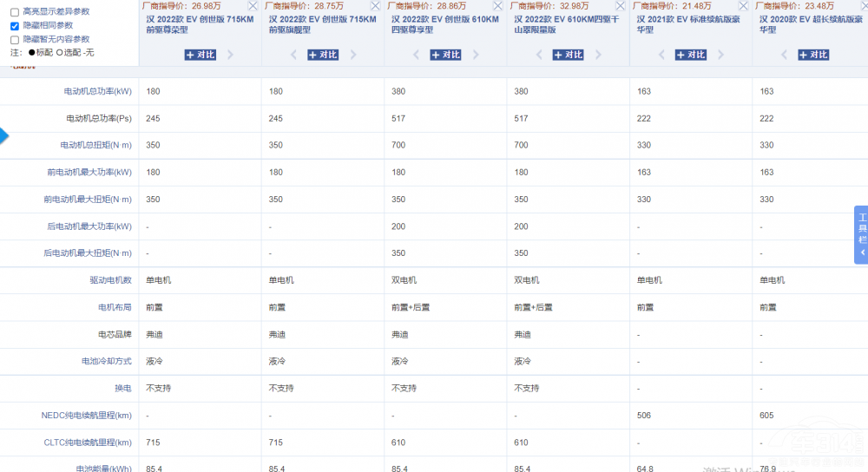Open 汉 2021款 EV 标准续航版豪华型 link
This screenshot has width=868, height=472.
click(x=690, y=24)
